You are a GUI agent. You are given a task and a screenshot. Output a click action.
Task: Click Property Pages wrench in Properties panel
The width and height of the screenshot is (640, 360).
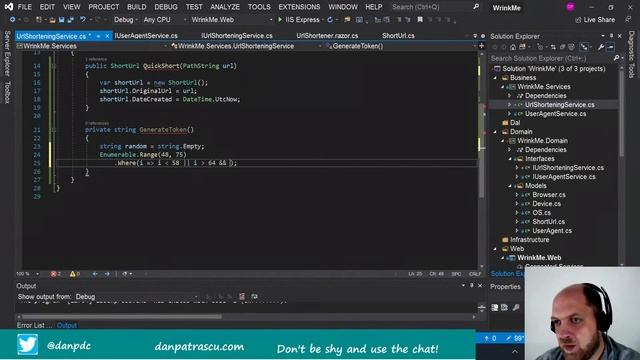coord(516,307)
